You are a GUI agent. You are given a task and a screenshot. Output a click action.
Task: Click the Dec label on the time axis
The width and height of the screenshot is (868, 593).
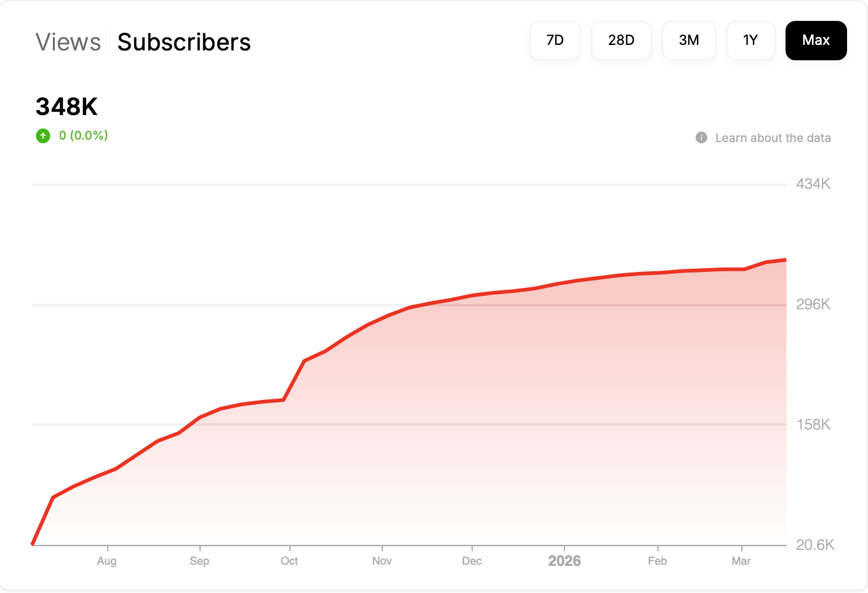coord(472,561)
